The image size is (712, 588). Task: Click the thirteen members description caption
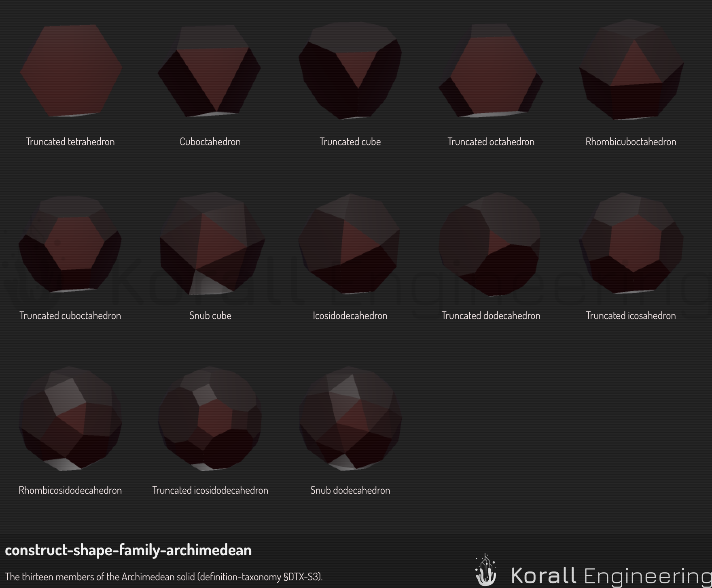point(164,577)
